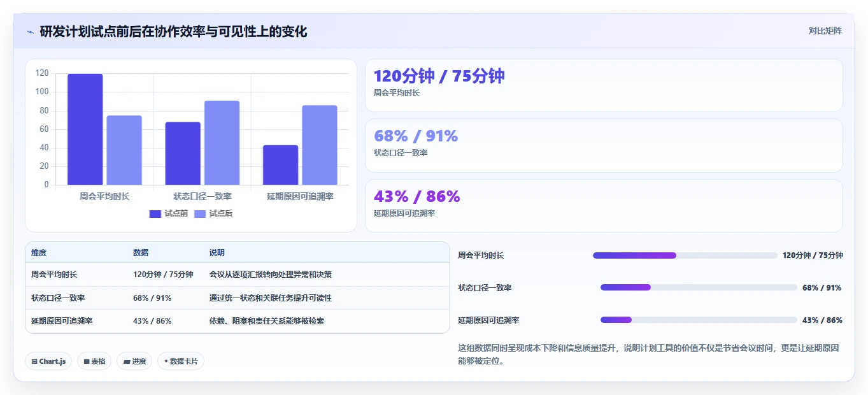Click the 68% / 91% value beside the progress bar

coord(822,288)
